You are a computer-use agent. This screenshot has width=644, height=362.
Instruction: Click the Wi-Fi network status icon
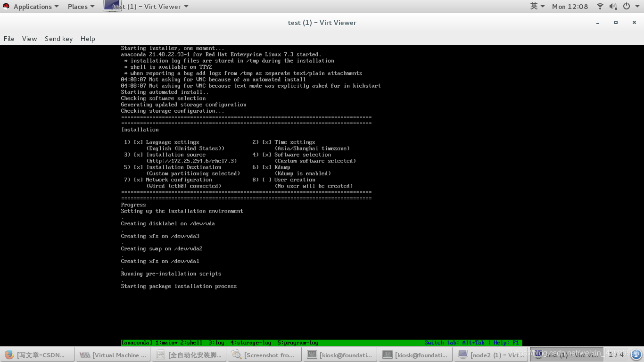600,7
